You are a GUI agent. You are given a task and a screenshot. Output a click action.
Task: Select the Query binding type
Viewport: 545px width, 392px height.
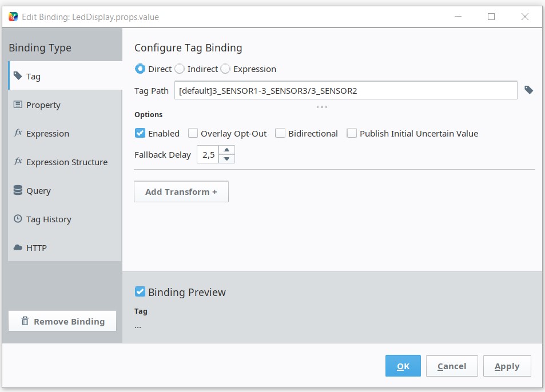click(x=65, y=191)
